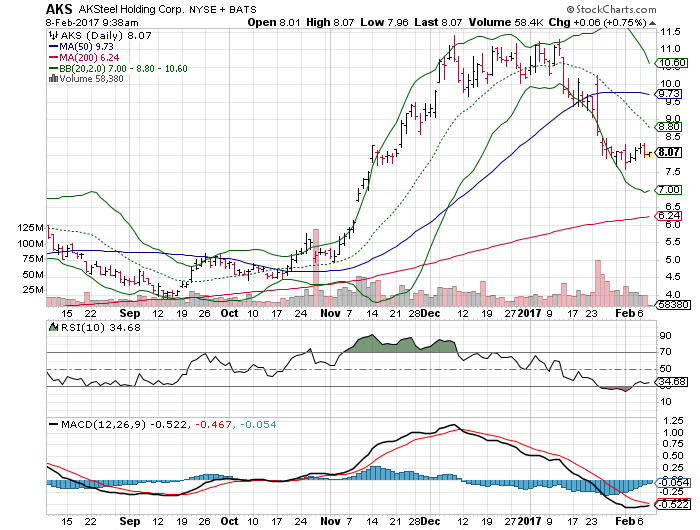
Task: Click the black MACD line legend marker
Action: (54, 424)
